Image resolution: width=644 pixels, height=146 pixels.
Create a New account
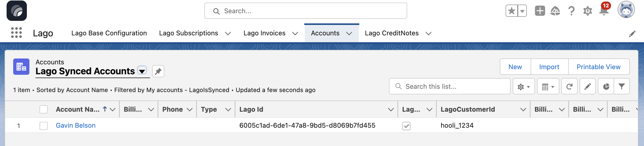coord(515,67)
